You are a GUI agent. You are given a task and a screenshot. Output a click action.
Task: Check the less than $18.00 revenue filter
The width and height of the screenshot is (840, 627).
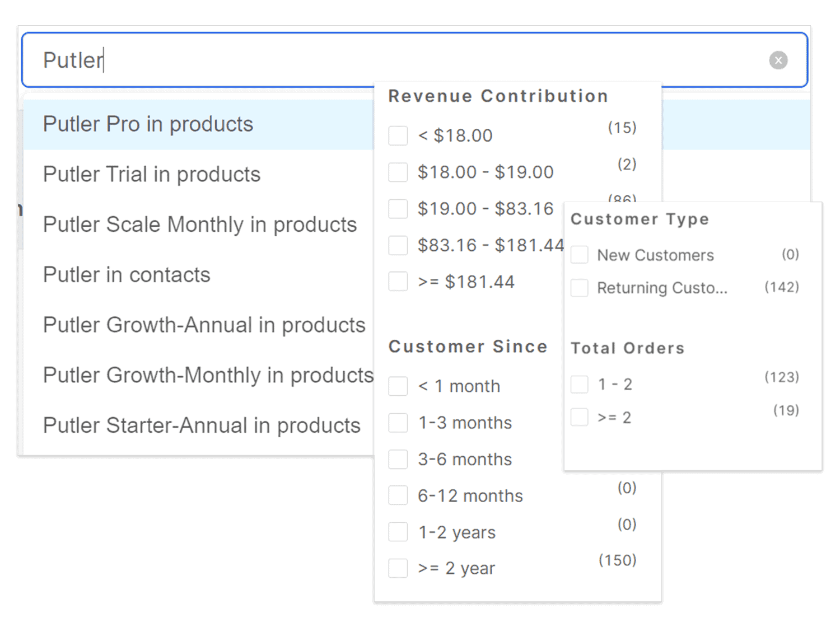click(x=398, y=135)
